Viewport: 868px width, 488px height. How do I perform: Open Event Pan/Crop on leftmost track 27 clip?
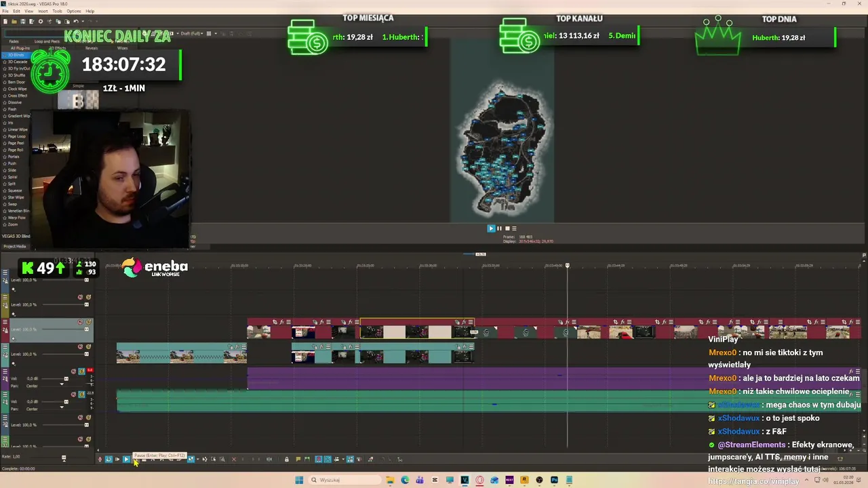click(230, 346)
